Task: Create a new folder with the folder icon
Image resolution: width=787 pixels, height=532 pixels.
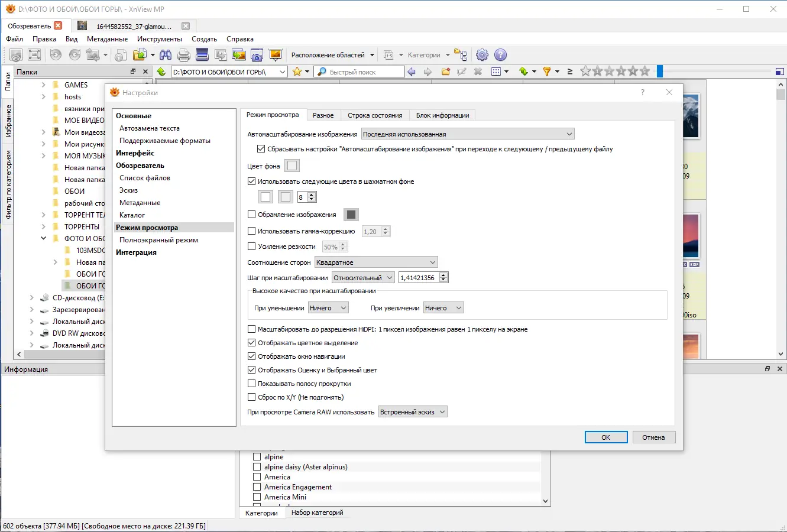Action: click(446, 72)
